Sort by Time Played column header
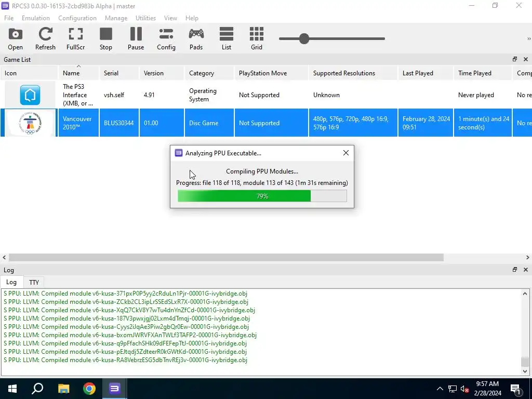 point(483,73)
